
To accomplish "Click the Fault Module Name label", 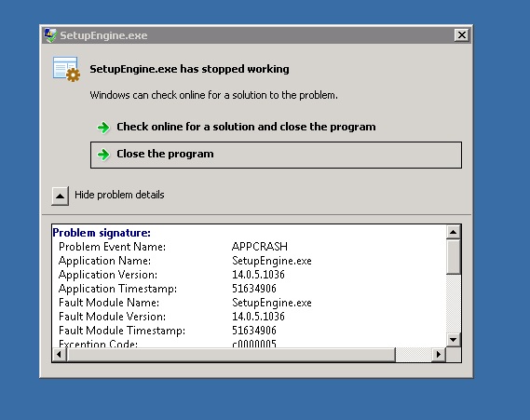I will 109,303.
